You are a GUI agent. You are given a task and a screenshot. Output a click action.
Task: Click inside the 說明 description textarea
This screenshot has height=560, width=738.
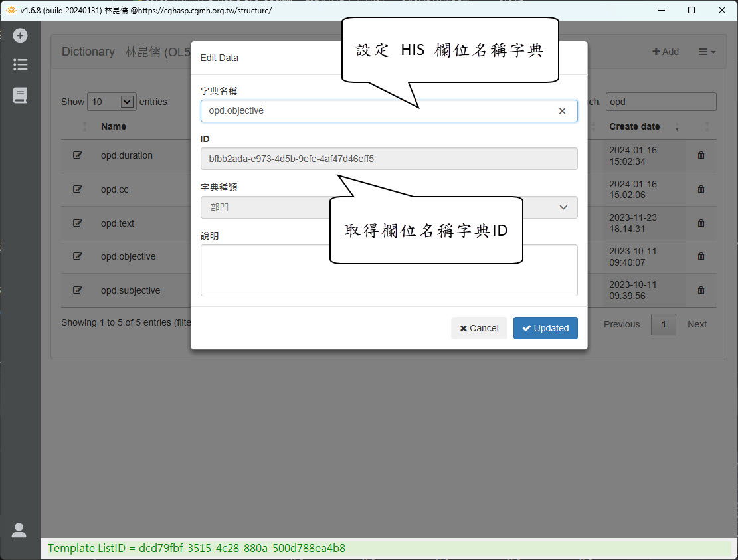389,270
